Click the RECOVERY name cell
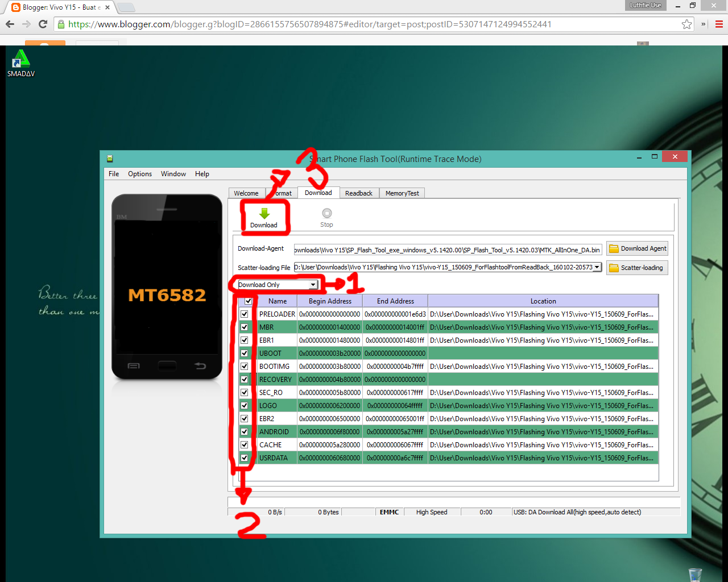The image size is (728, 582). [x=277, y=380]
